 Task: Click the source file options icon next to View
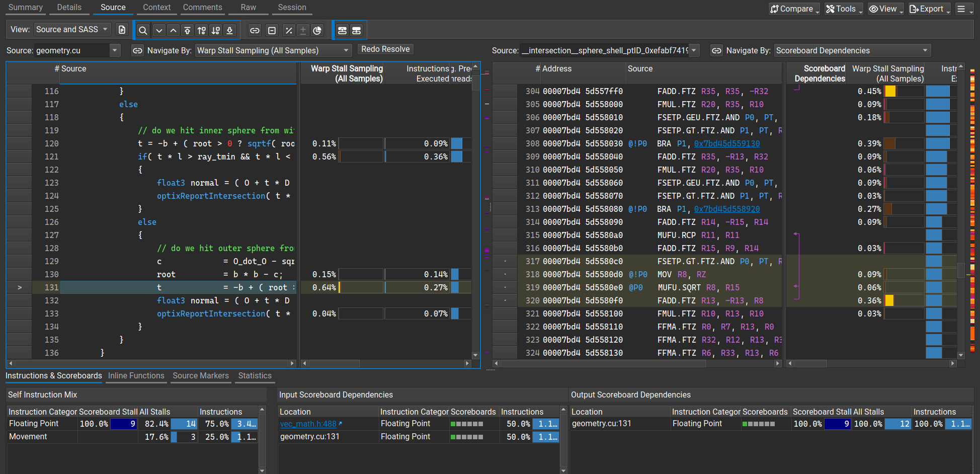point(122,30)
